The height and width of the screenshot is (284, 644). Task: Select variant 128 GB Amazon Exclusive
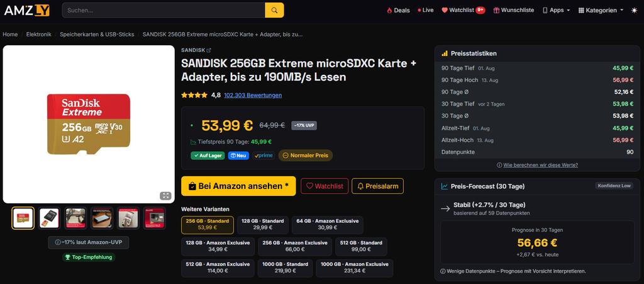[x=218, y=246]
